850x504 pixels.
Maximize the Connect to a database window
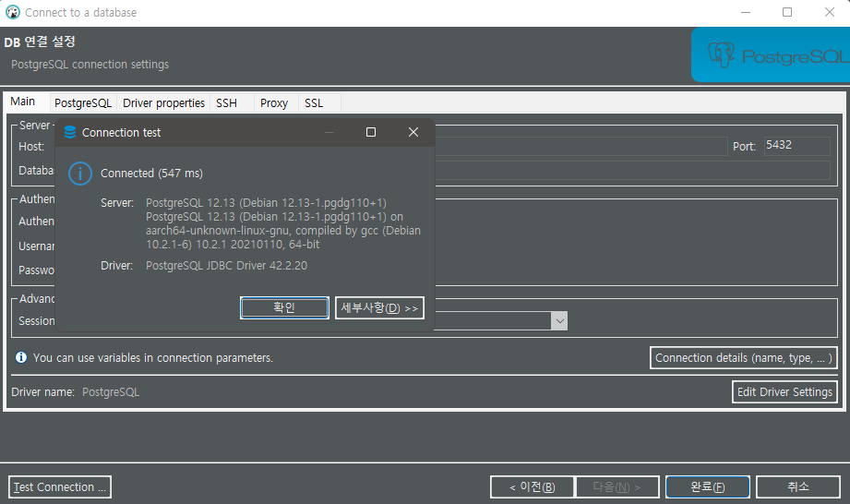pos(787,12)
